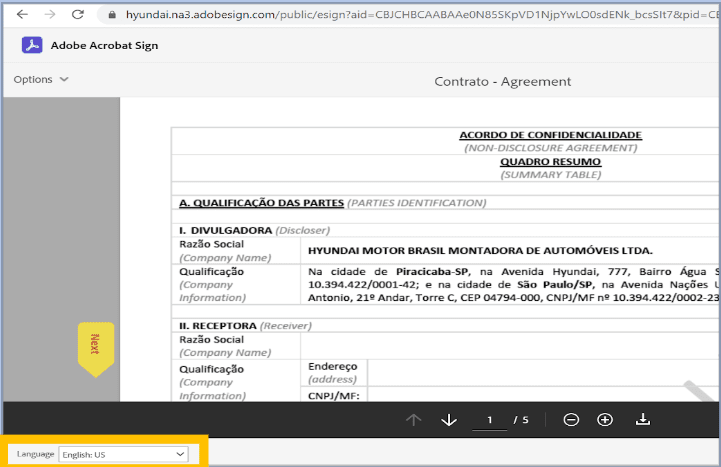The image size is (721, 467).
Task: Click 'A. QUALIFICAÇÃO DAS PARTES' section heading
Action: [x=262, y=203]
